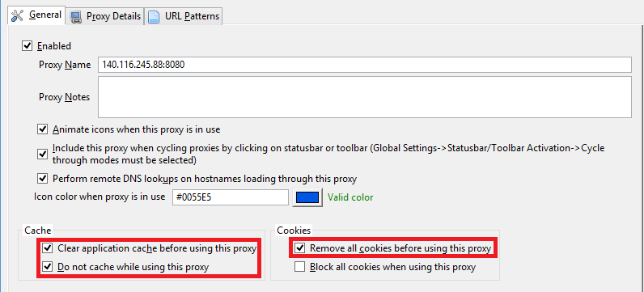
Task: Click the icon color hex code field
Action: (231, 197)
